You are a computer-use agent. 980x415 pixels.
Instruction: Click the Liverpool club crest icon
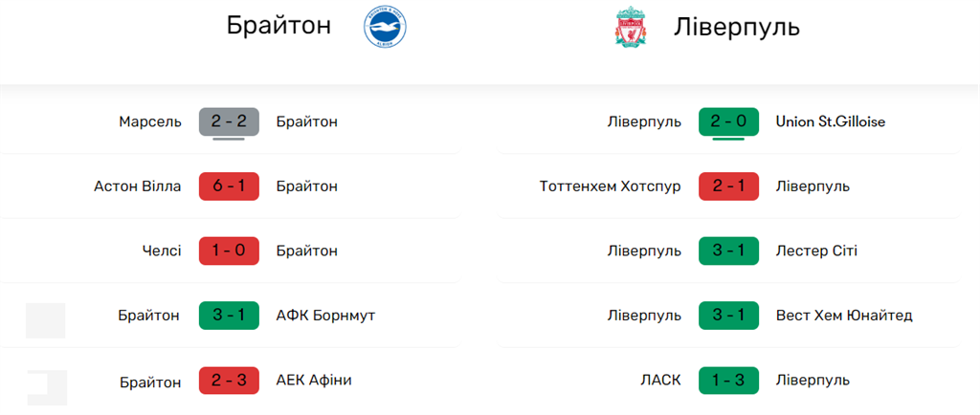point(631,28)
